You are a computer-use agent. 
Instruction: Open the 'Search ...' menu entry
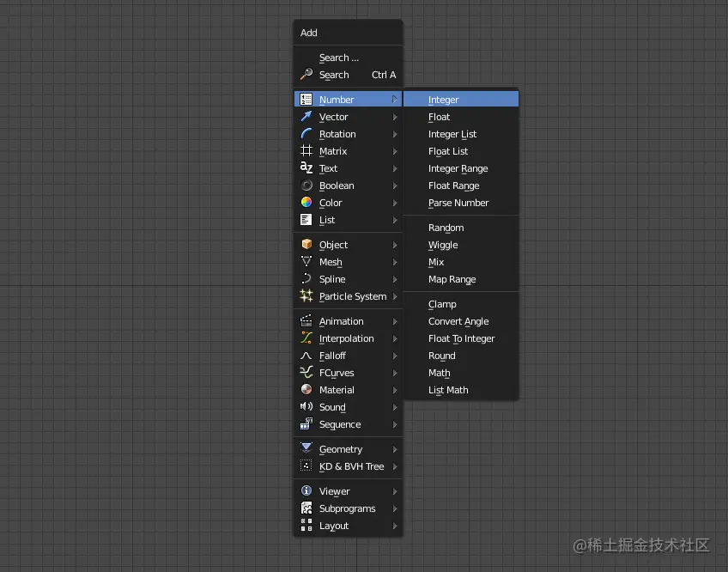348,58
